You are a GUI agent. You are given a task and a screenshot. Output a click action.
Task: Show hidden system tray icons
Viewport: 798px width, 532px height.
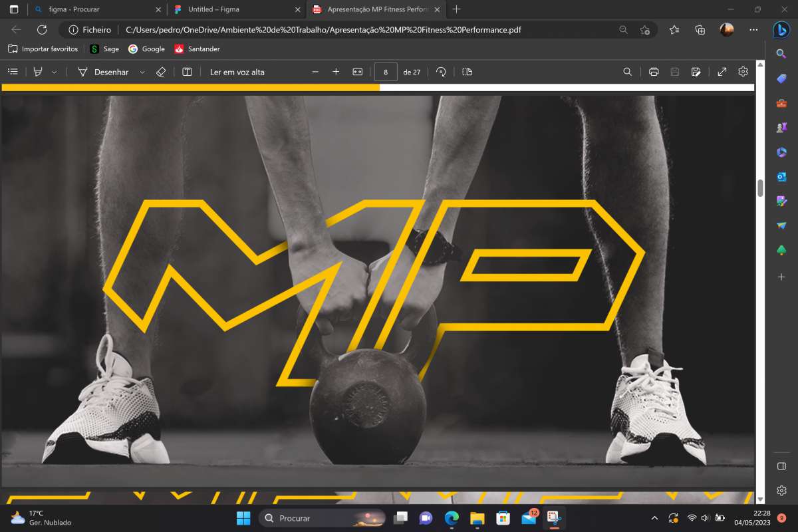(x=654, y=518)
